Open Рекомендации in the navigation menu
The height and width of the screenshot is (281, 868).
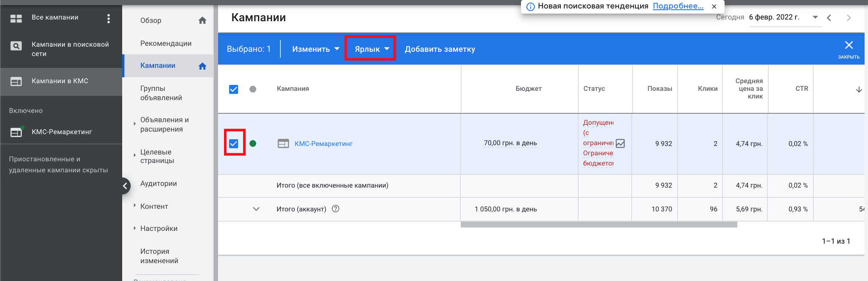(166, 43)
